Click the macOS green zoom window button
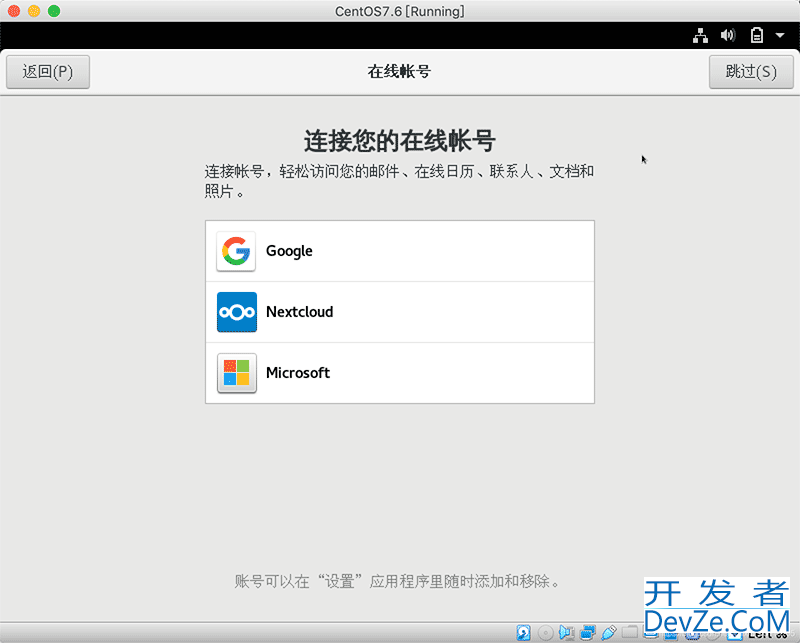The width and height of the screenshot is (800, 643). pos(54,11)
